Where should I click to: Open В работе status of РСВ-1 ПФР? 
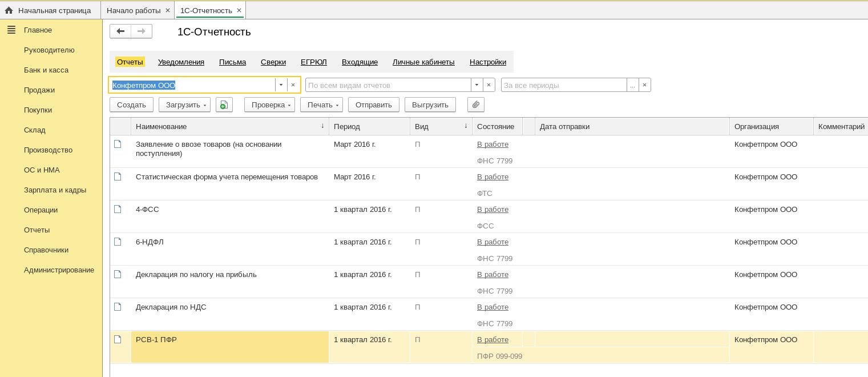[x=492, y=339]
